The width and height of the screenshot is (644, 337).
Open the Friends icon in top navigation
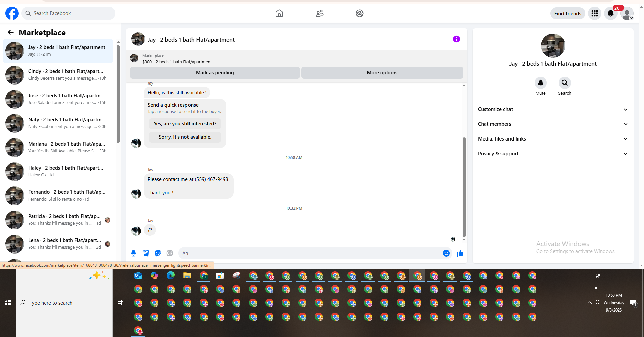click(320, 13)
